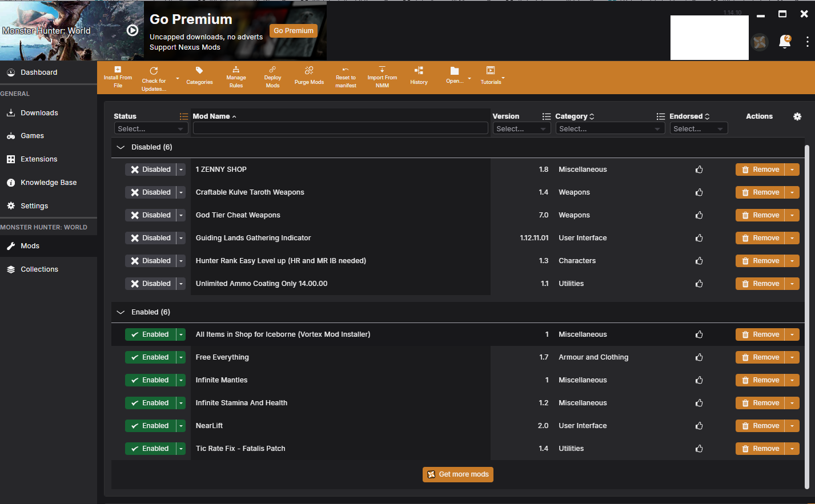Open the three-dot more menu
Viewport: 815px width, 504px height.
[807, 42]
